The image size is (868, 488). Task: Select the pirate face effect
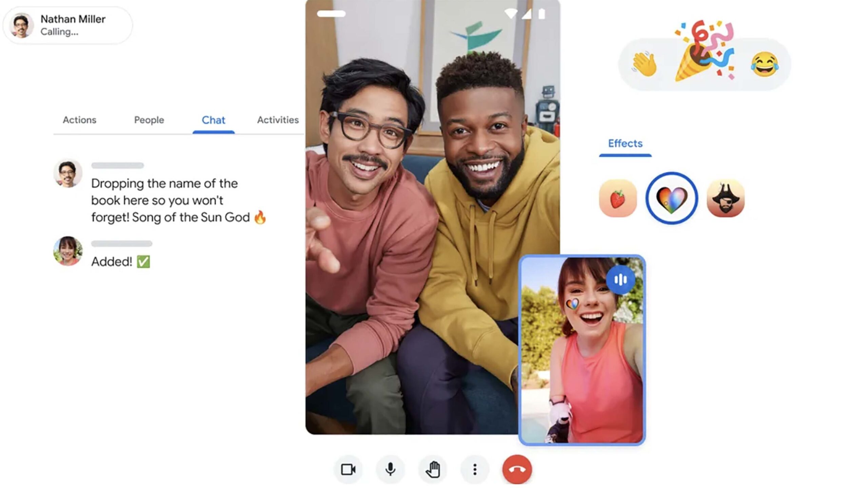coord(726,199)
